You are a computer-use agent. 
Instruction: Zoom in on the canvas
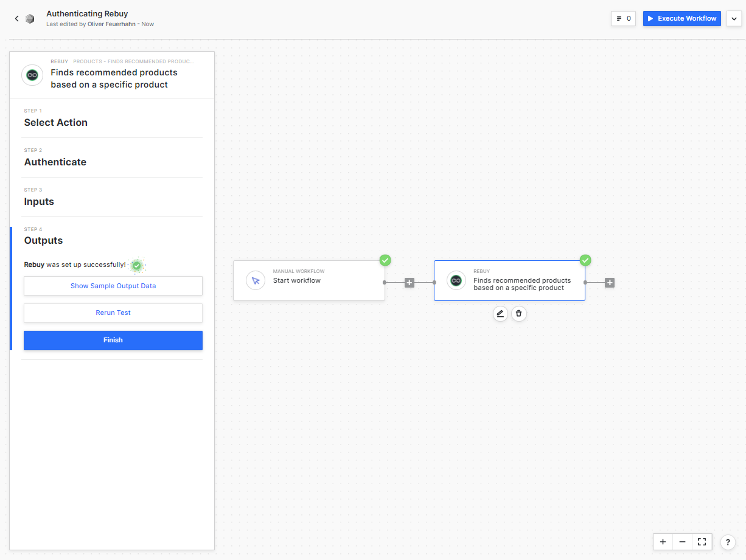pyautogui.click(x=663, y=542)
